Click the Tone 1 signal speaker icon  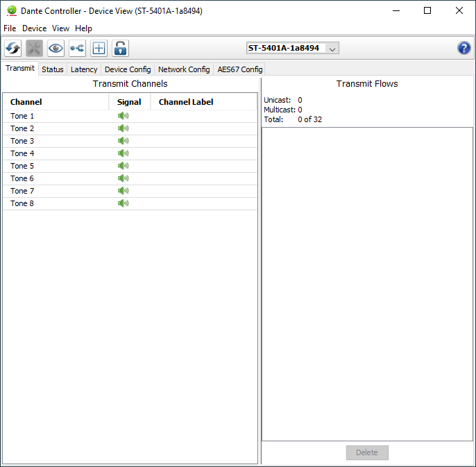(x=124, y=116)
